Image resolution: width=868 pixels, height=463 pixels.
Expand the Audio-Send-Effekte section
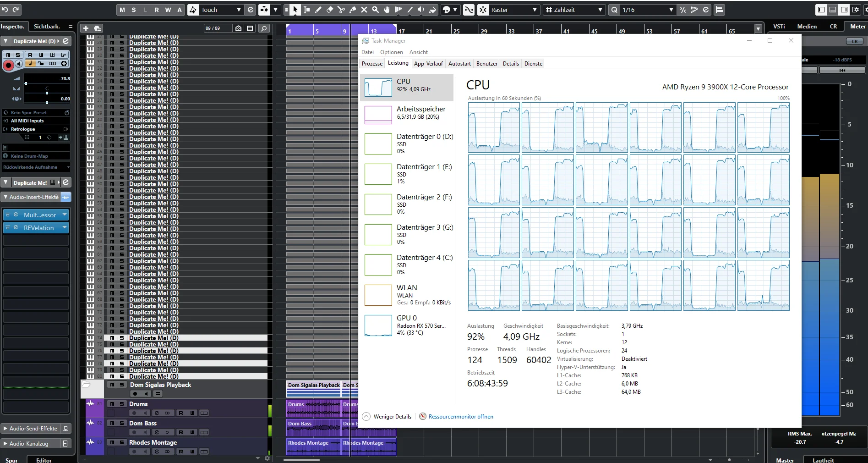[5, 429]
